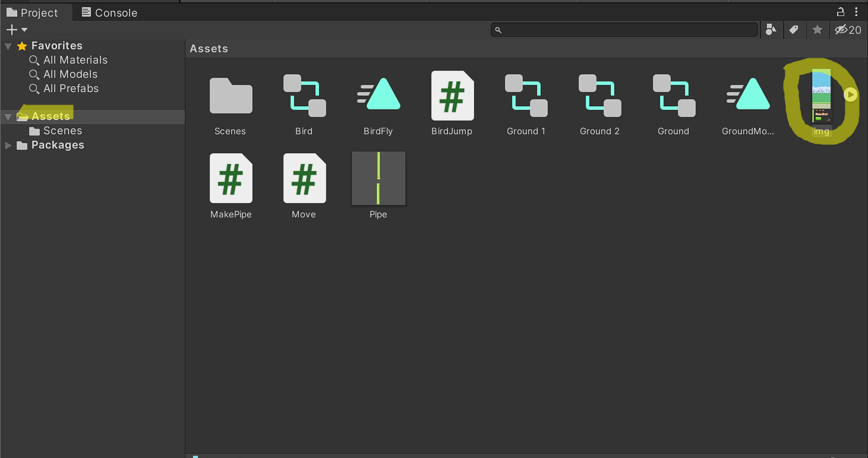
Task: Select the Ground 1 animator controller
Action: [x=526, y=96]
